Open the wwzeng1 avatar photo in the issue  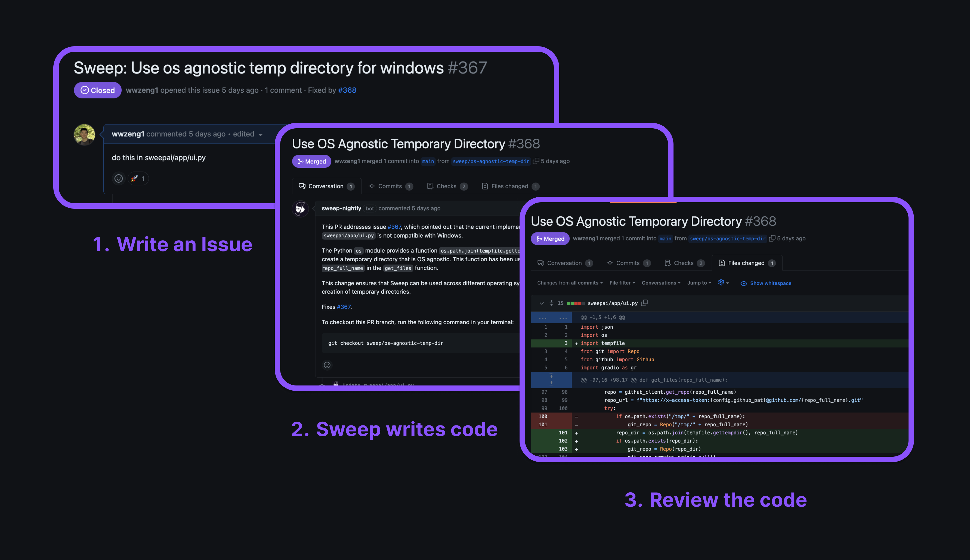click(84, 135)
